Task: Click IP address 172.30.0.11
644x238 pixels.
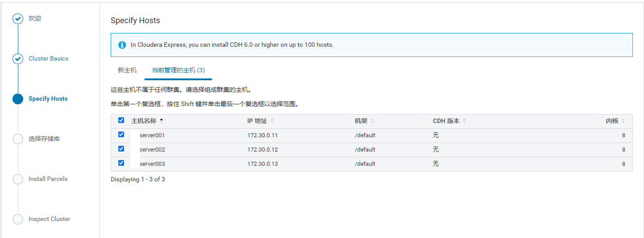Action: [x=262, y=135]
